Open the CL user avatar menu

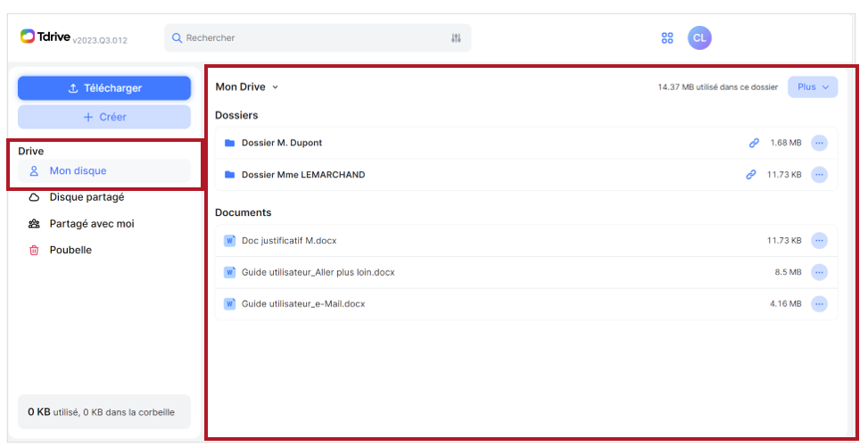coord(699,37)
